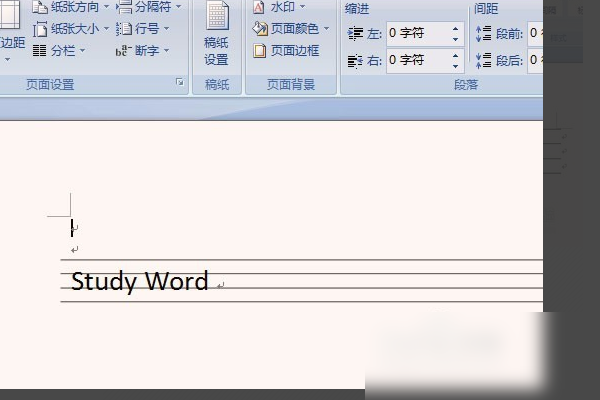Click the 间距 spacing heading
Image resolution: width=600 pixels, height=400 pixels.
click(486, 9)
